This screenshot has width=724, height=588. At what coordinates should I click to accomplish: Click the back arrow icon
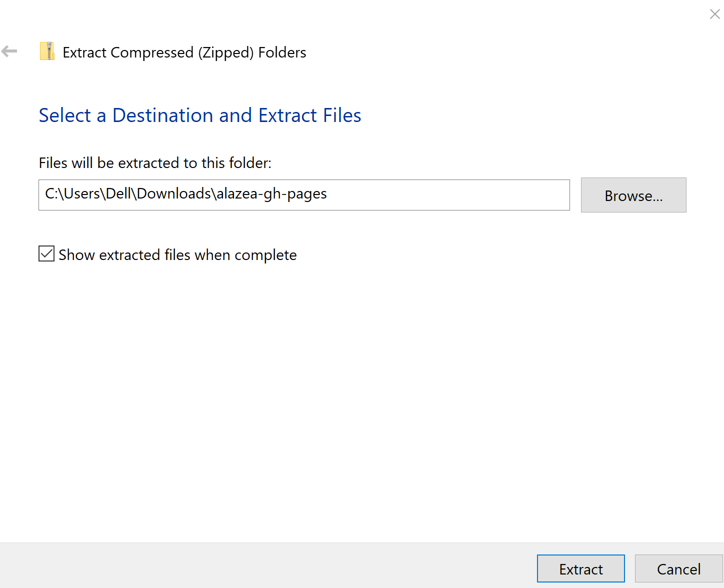click(9, 51)
